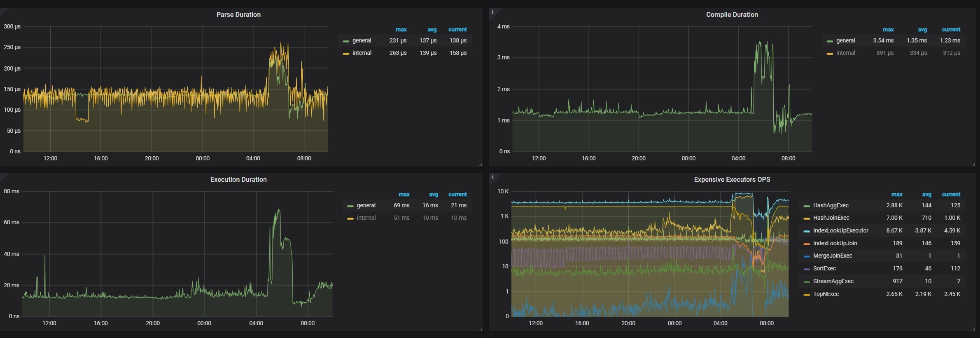Open the Parse Duration panel title menu
Image resolution: width=980 pixels, height=338 pixels.
(x=238, y=15)
